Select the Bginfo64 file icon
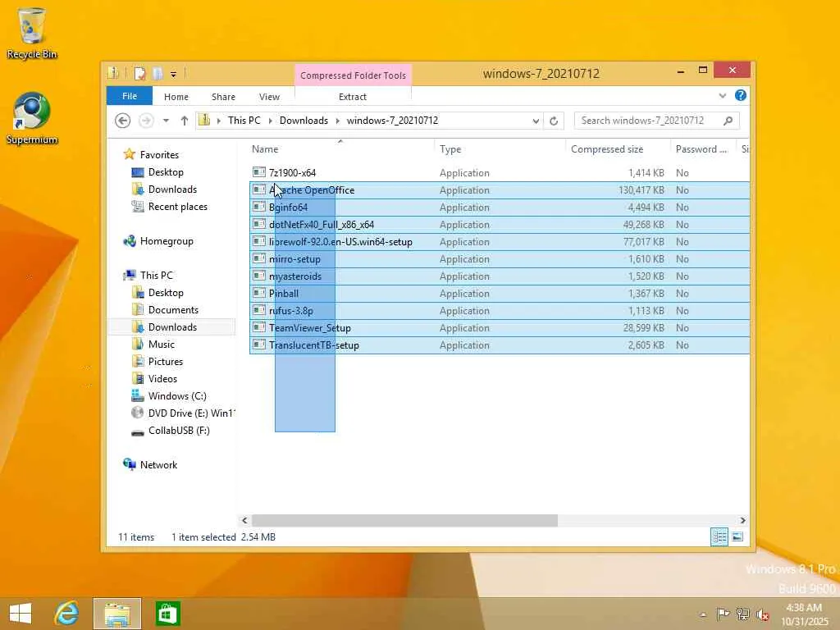Viewport: 840px width, 630px height. (x=259, y=207)
